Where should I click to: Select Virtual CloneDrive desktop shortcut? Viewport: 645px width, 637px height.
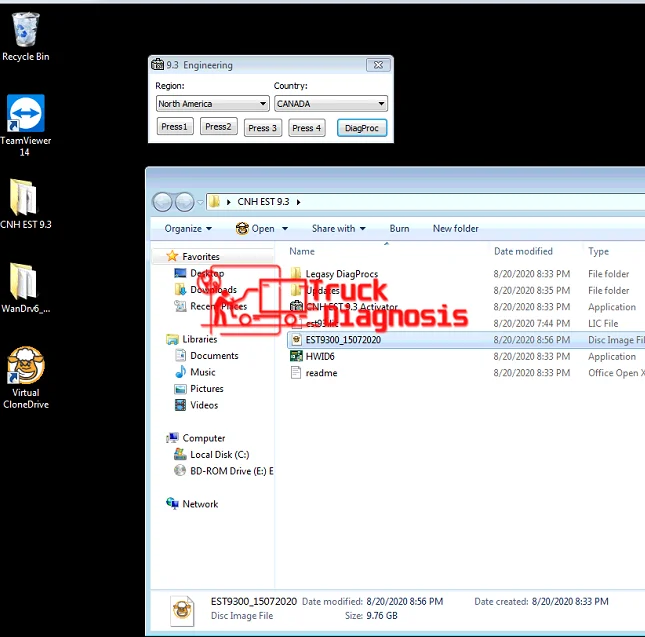click(26, 378)
